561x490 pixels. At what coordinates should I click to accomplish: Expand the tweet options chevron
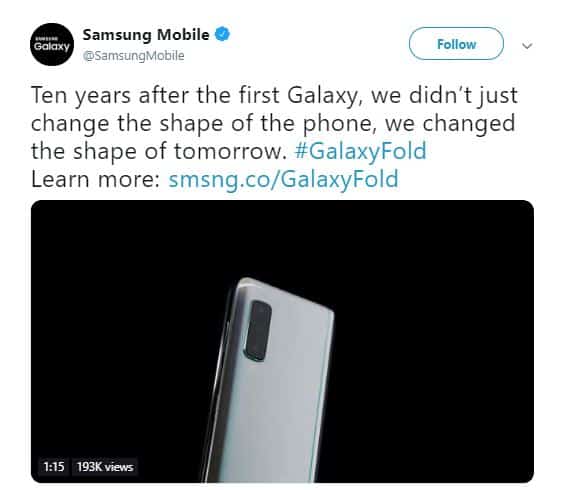click(527, 46)
